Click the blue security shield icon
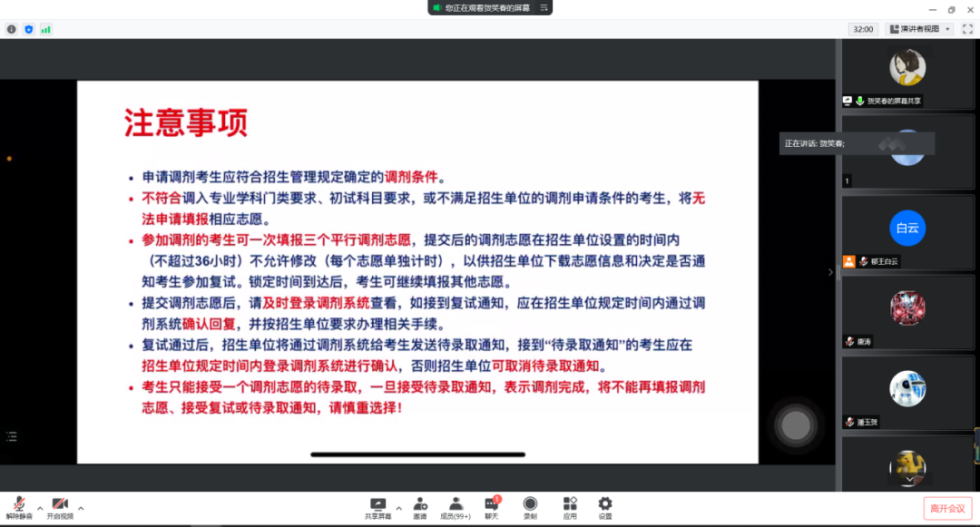 coord(29,29)
